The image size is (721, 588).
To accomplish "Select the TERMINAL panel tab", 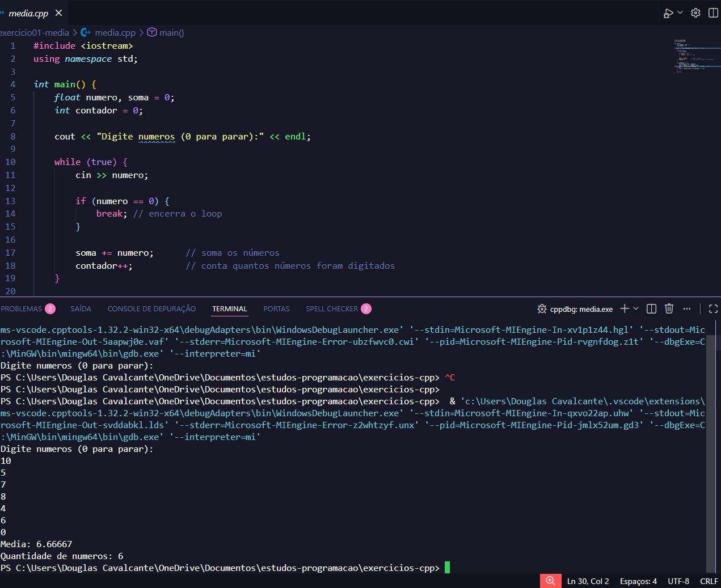I will coord(230,309).
